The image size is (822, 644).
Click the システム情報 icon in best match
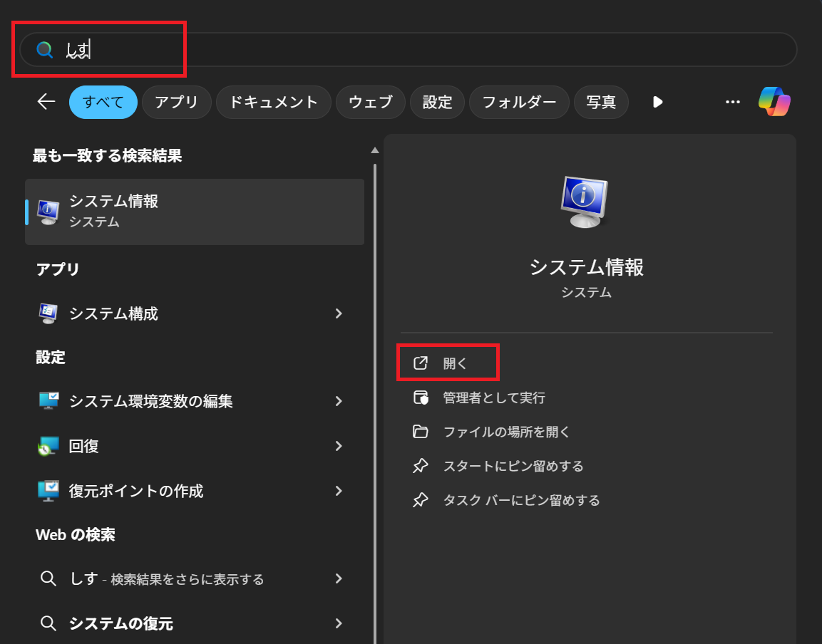point(48,212)
